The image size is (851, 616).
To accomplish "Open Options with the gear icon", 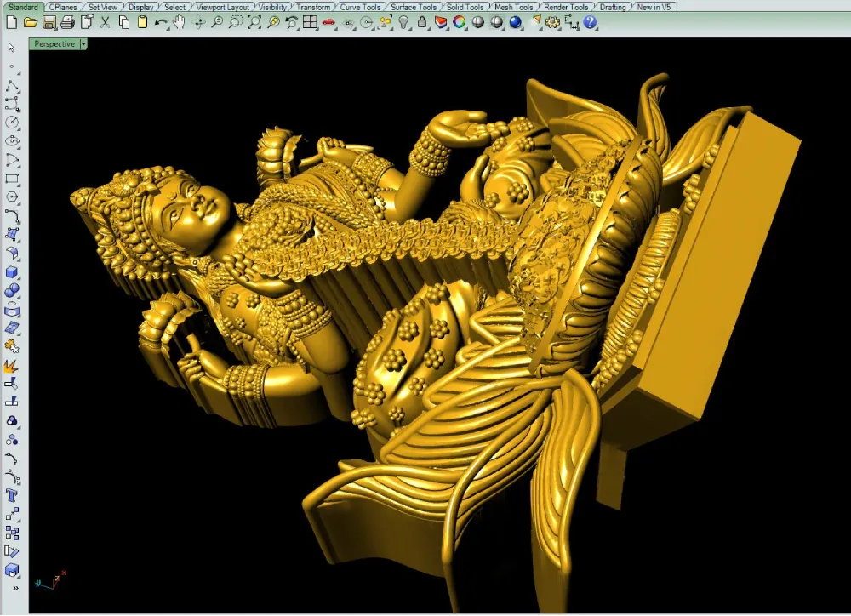I will [554, 22].
